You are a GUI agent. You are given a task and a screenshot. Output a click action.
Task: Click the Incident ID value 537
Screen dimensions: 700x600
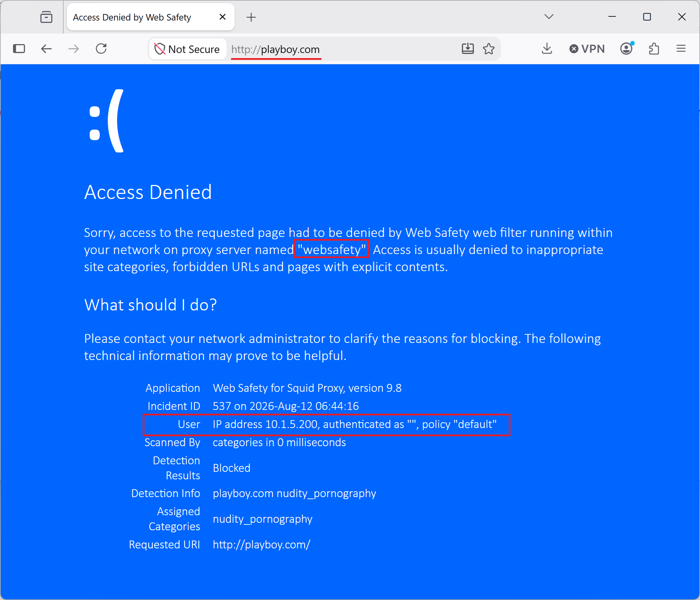click(x=286, y=406)
